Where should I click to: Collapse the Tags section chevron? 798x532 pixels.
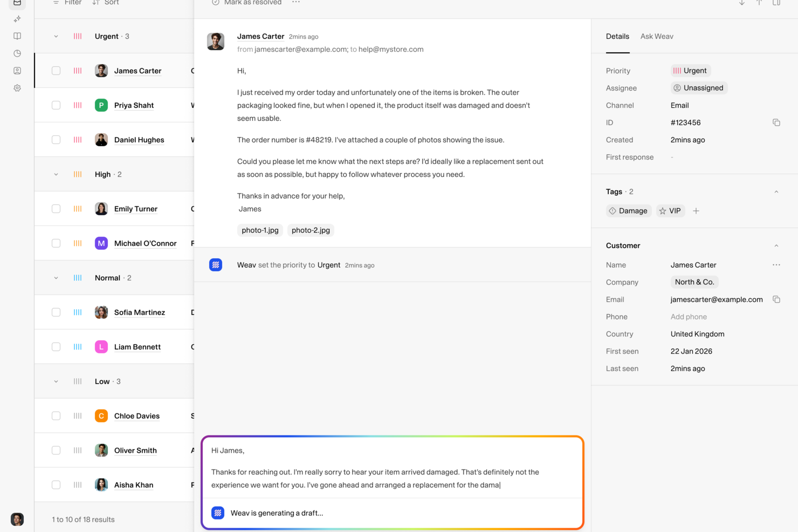pyautogui.click(x=776, y=191)
